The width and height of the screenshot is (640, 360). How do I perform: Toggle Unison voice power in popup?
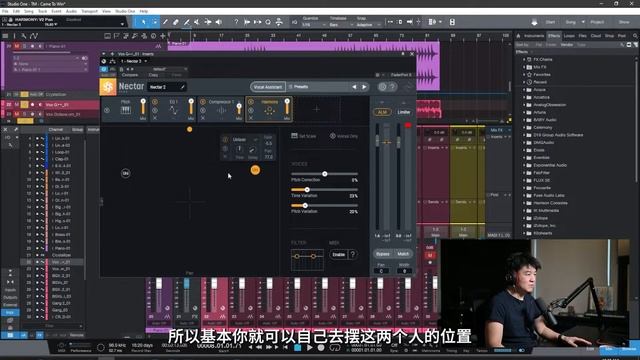[225, 140]
